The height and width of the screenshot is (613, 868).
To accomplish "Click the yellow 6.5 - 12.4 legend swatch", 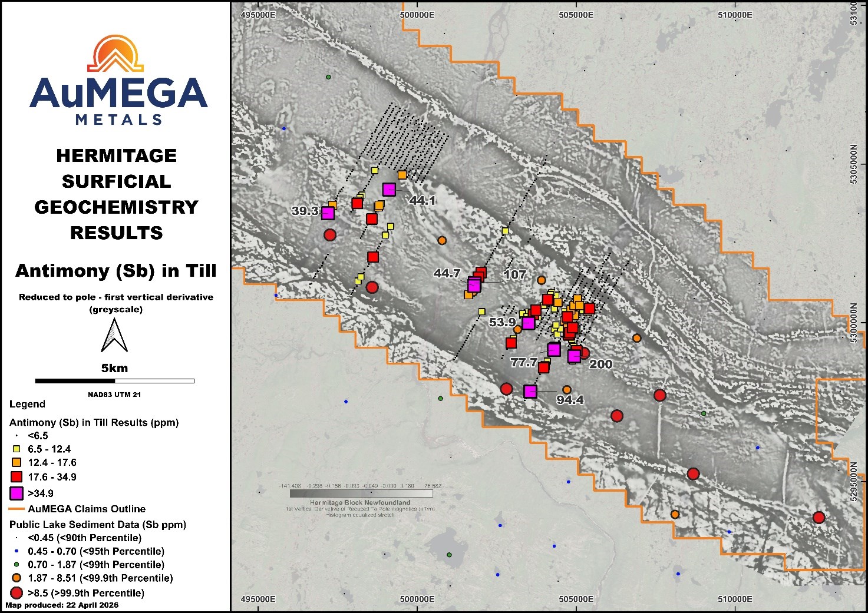I will tap(16, 449).
